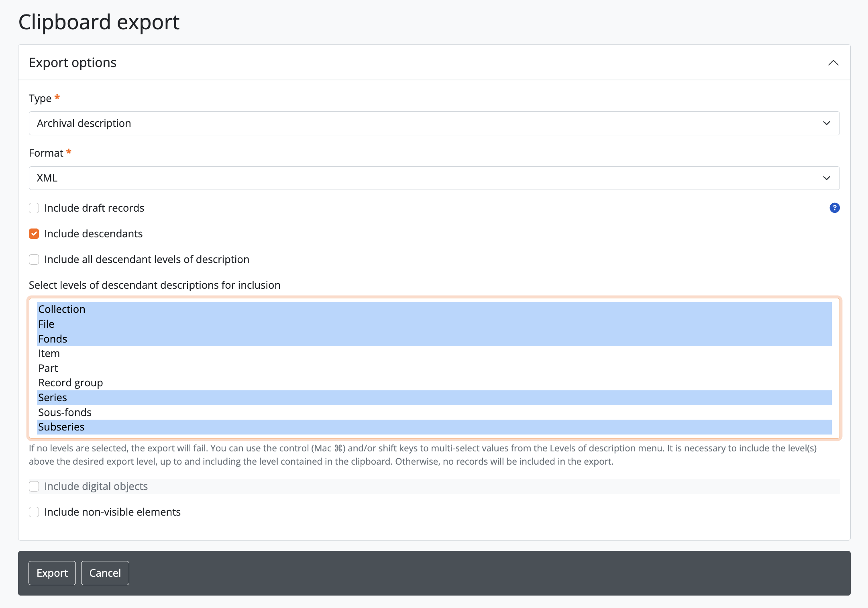868x608 pixels.
Task: Click the blue help question-mark icon
Action: tap(834, 208)
